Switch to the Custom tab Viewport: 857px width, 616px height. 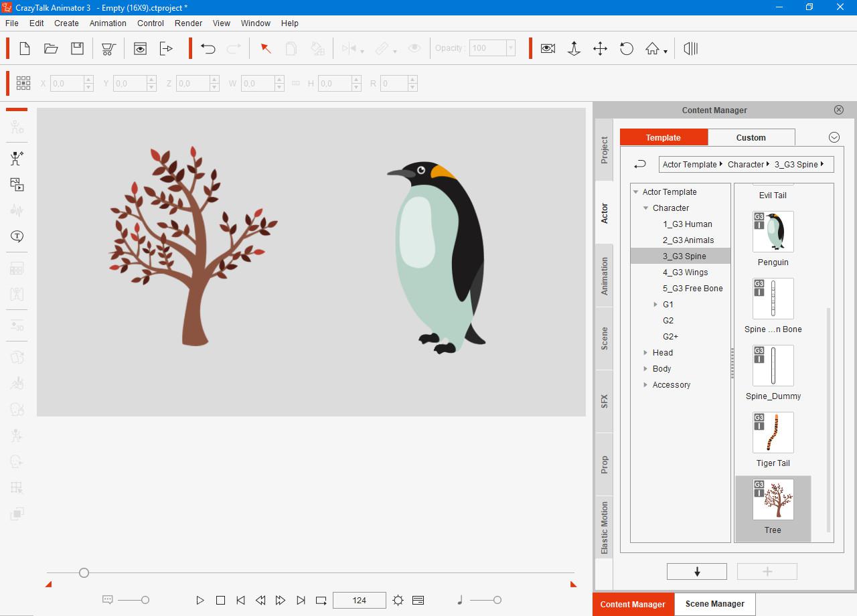(x=751, y=137)
